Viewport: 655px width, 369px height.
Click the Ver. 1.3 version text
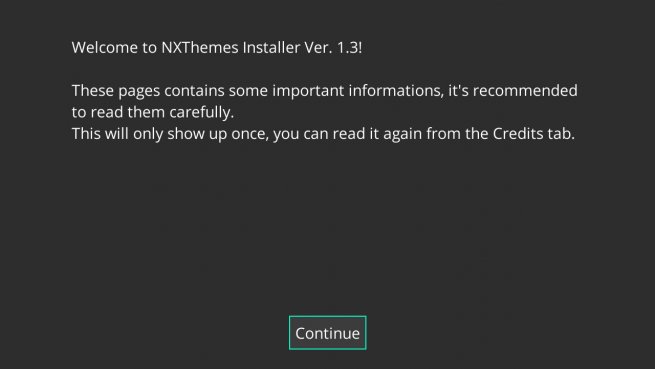(x=333, y=48)
